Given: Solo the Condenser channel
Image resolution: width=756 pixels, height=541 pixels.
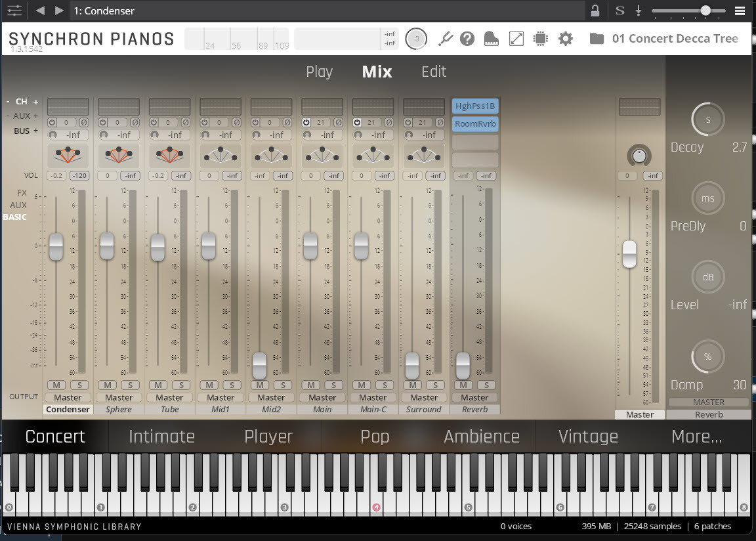Looking at the screenshot, I should coord(79,385).
